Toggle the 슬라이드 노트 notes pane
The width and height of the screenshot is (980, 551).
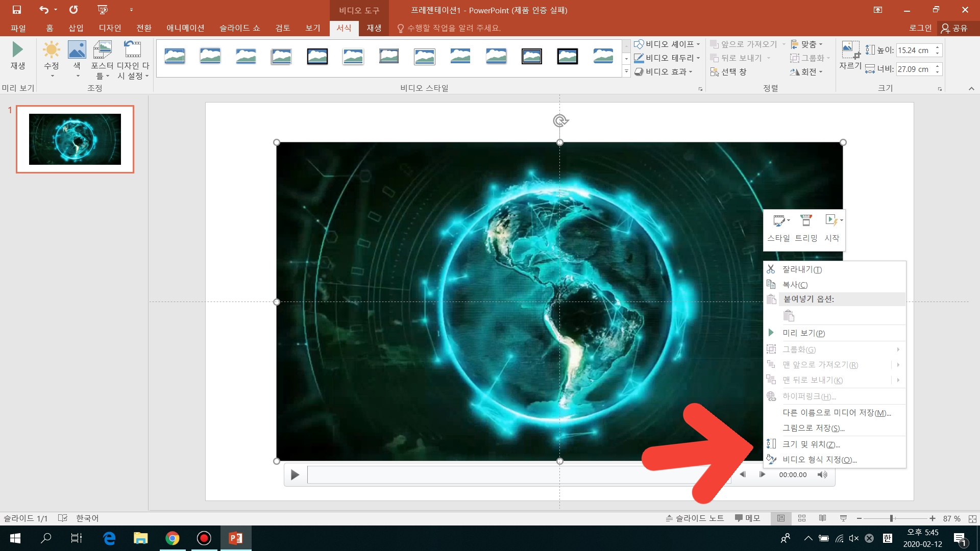[695, 518]
